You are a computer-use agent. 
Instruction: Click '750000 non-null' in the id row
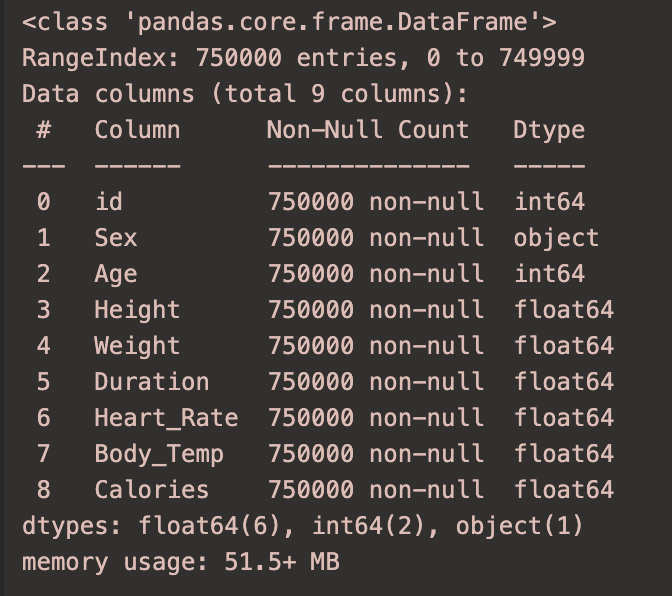(x=376, y=201)
